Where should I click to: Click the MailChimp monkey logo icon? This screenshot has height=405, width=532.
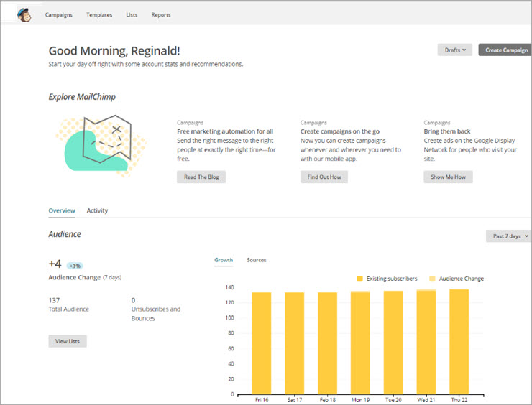[24, 14]
